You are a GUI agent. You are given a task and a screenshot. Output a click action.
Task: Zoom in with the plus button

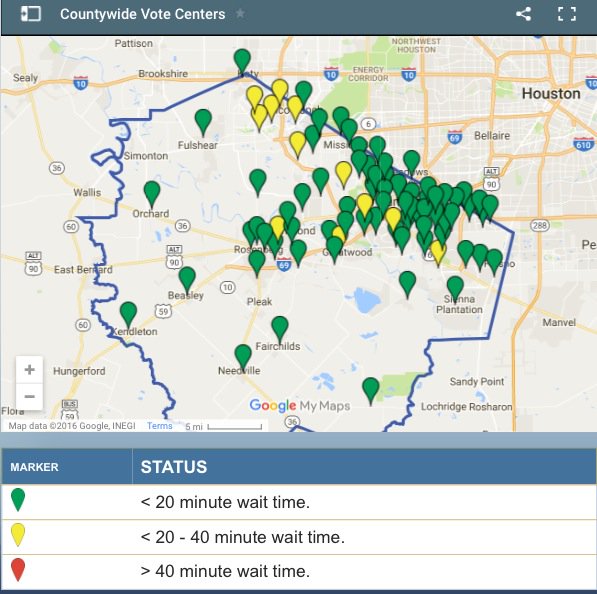[29, 370]
